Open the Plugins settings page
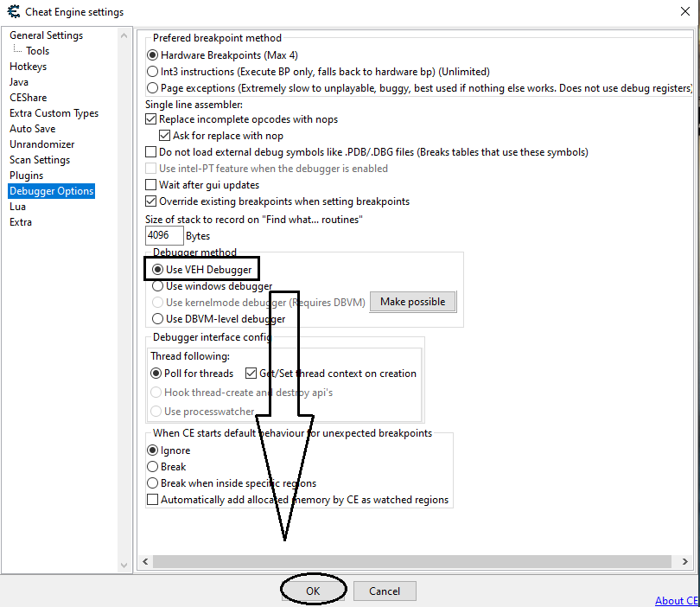This screenshot has height=607, width=700. pyautogui.click(x=26, y=176)
